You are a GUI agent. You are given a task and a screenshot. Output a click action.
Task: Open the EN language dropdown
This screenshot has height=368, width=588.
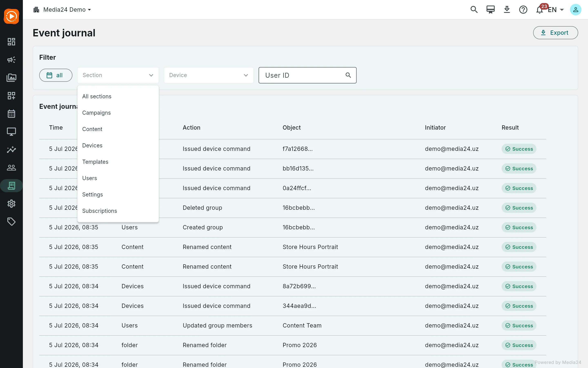556,10
